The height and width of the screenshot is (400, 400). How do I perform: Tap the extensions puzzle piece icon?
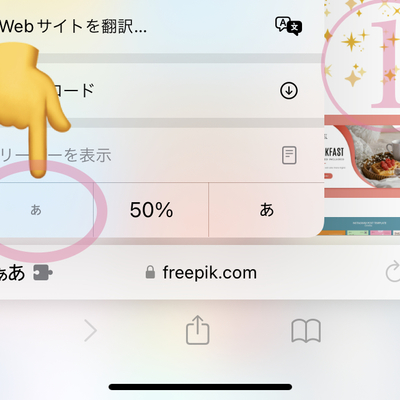(x=43, y=273)
